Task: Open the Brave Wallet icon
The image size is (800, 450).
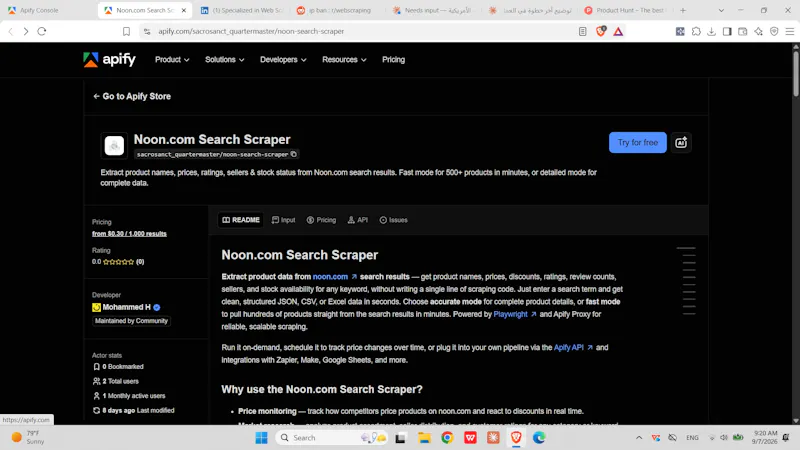Action: pyautogui.click(x=743, y=31)
